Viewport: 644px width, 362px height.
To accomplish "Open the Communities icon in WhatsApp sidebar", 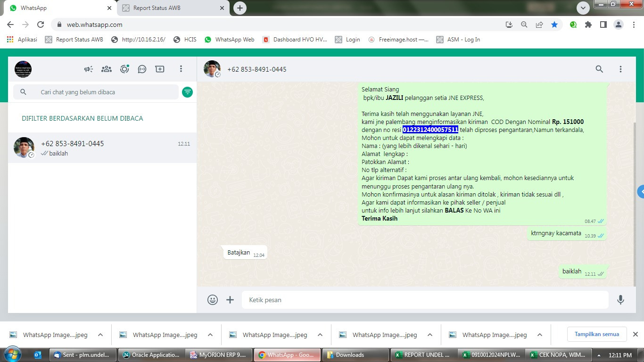I will (x=107, y=69).
